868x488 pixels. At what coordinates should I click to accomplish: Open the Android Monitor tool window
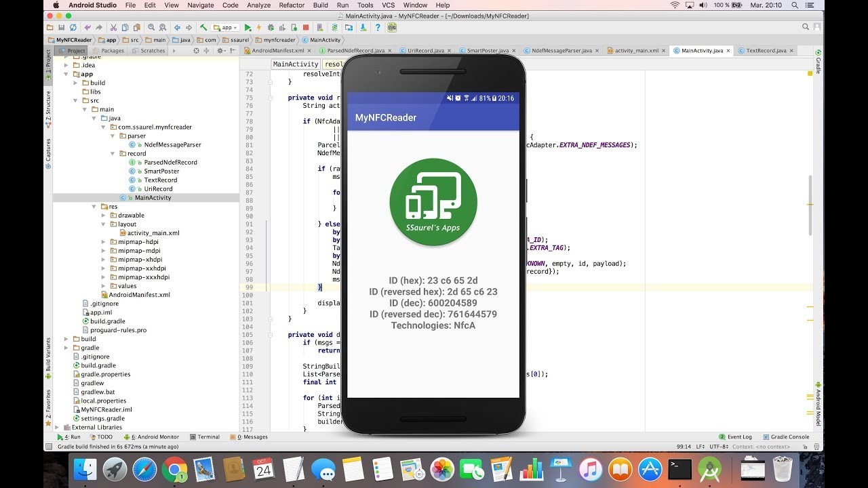point(152,437)
